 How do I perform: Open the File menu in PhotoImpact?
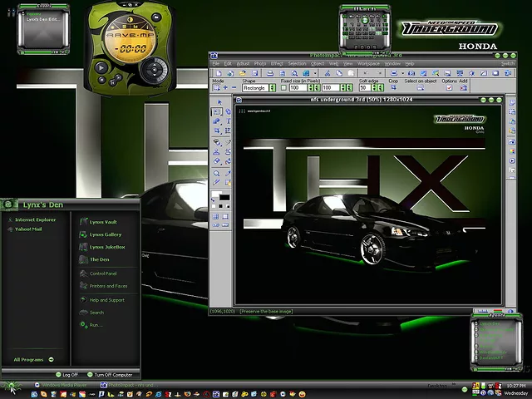tap(216, 63)
